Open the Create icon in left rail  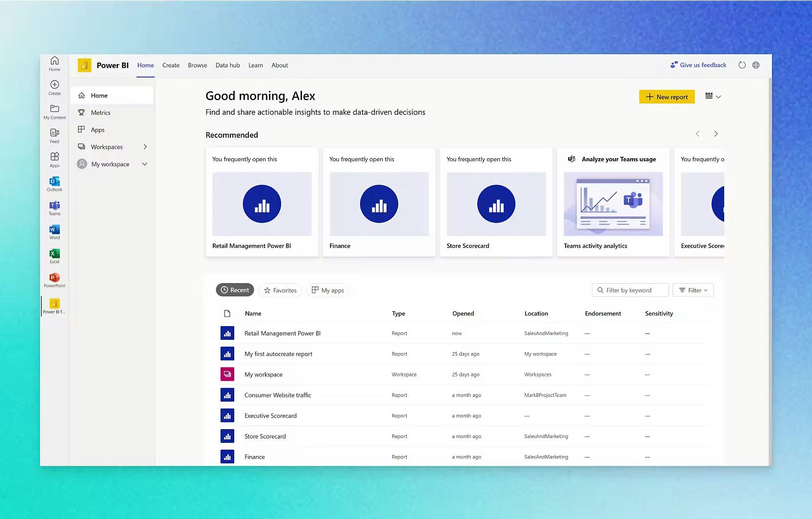tap(54, 88)
